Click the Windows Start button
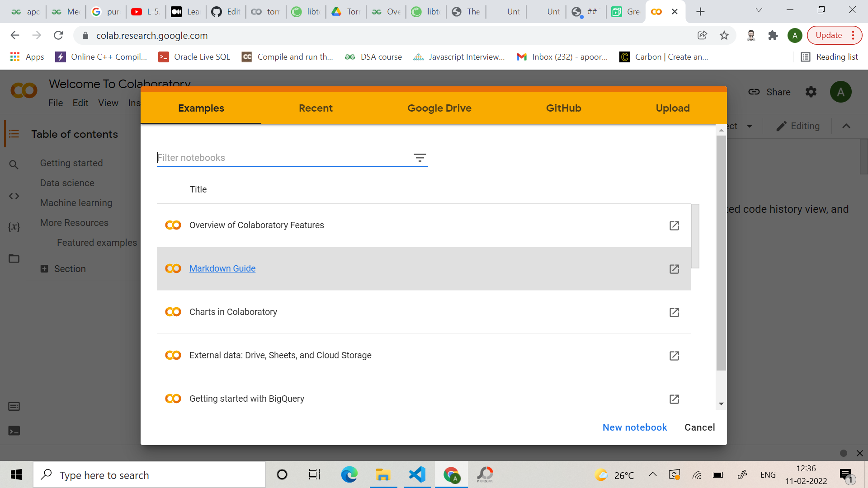 click(x=16, y=475)
